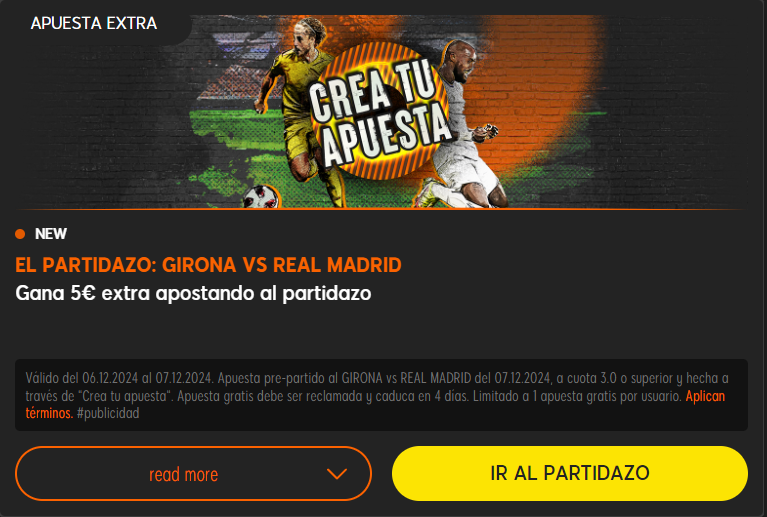The height and width of the screenshot is (517, 767).
Task: Open the read more button
Action: tap(193, 473)
